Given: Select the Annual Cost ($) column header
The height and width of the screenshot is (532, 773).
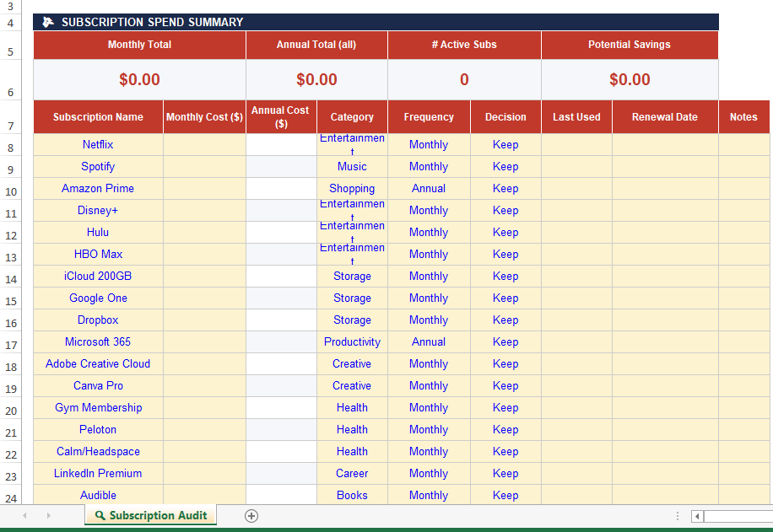Looking at the screenshot, I should tap(281, 117).
